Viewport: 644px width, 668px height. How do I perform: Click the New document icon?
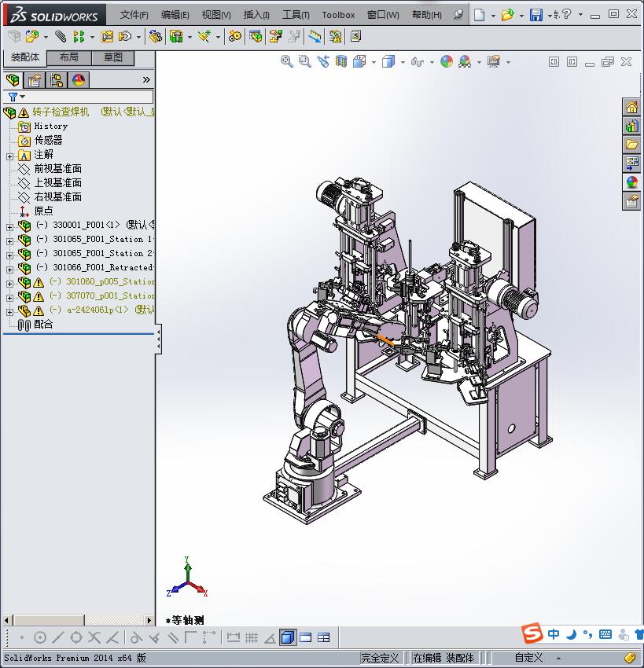pyautogui.click(x=479, y=15)
